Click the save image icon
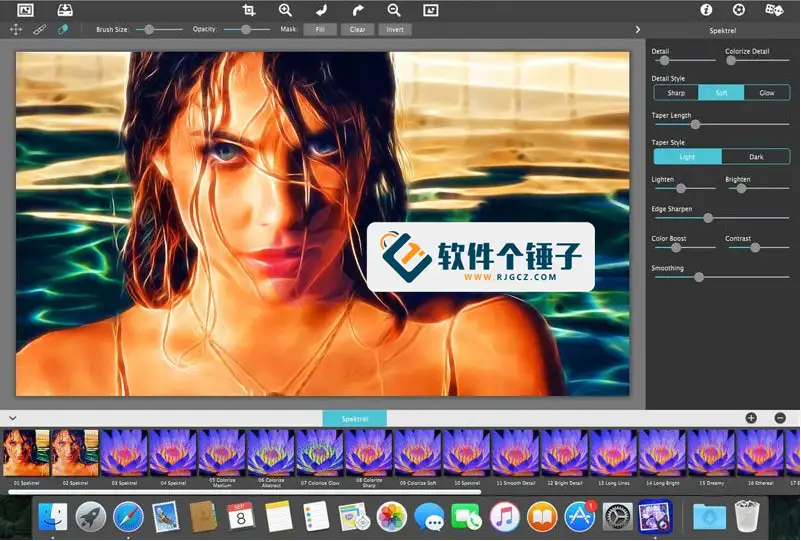Image resolution: width=801 pixels, height=541 pixels. 63,10
